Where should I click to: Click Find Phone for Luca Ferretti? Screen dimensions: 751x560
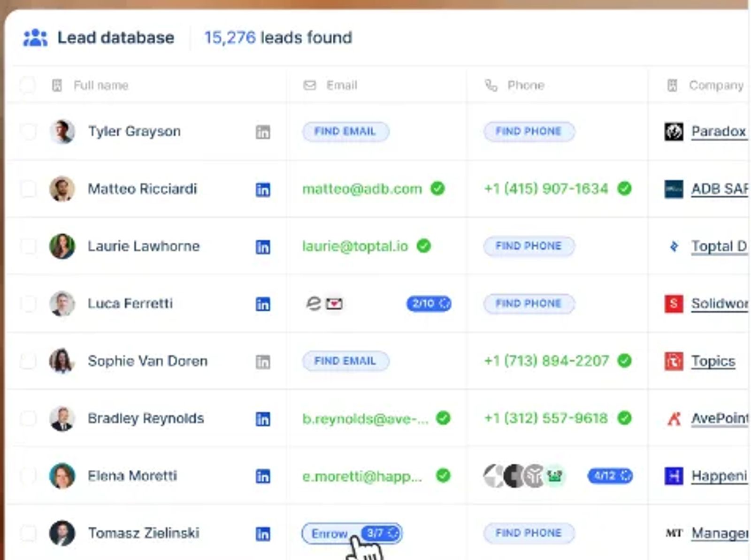(529, 304)
